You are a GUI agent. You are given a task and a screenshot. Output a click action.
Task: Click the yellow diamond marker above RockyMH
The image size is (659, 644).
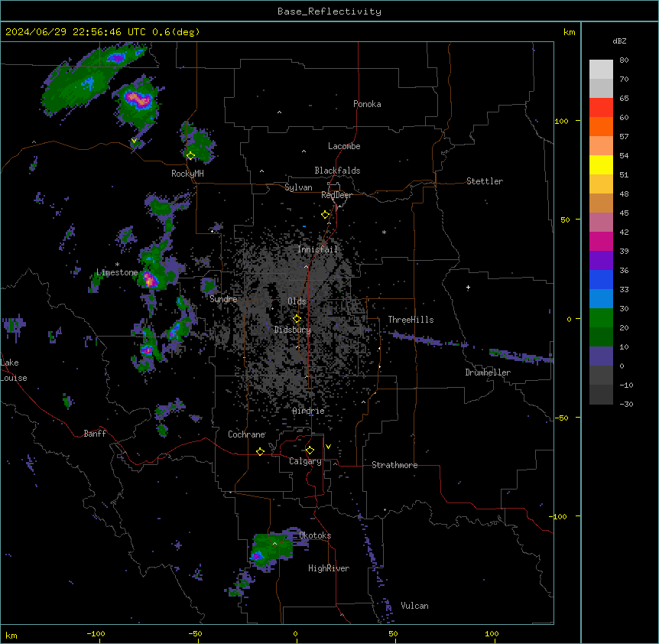(190, 155)
